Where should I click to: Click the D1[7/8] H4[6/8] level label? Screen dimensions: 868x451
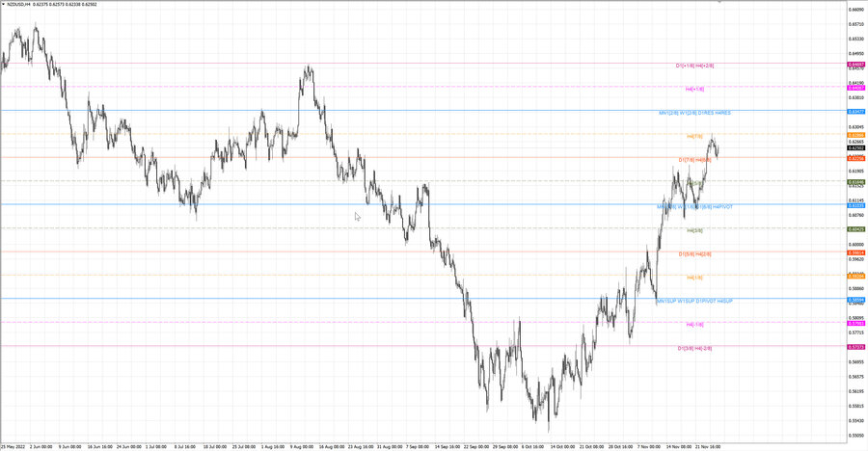point(694,160)
